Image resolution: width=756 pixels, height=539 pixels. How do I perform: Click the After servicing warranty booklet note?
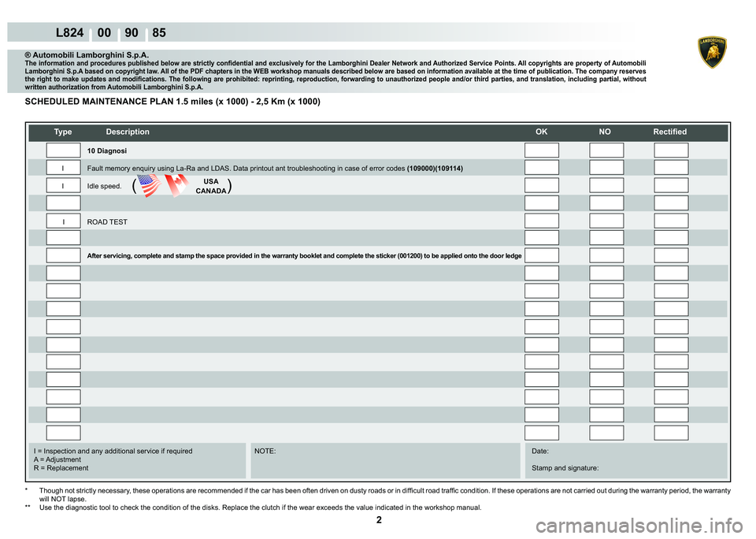point(304,256)
